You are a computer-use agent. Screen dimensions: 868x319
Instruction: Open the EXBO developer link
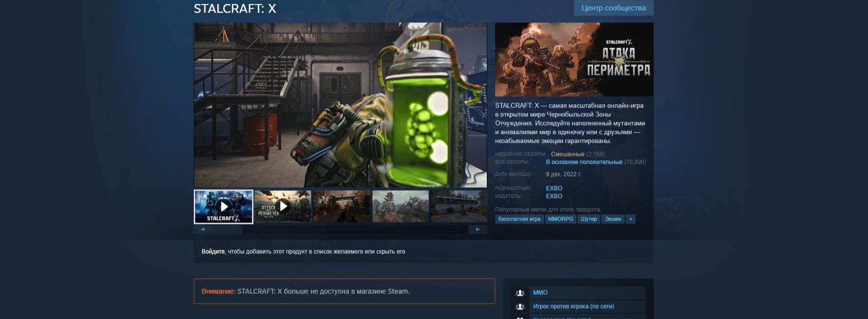[x=554, y=188]
